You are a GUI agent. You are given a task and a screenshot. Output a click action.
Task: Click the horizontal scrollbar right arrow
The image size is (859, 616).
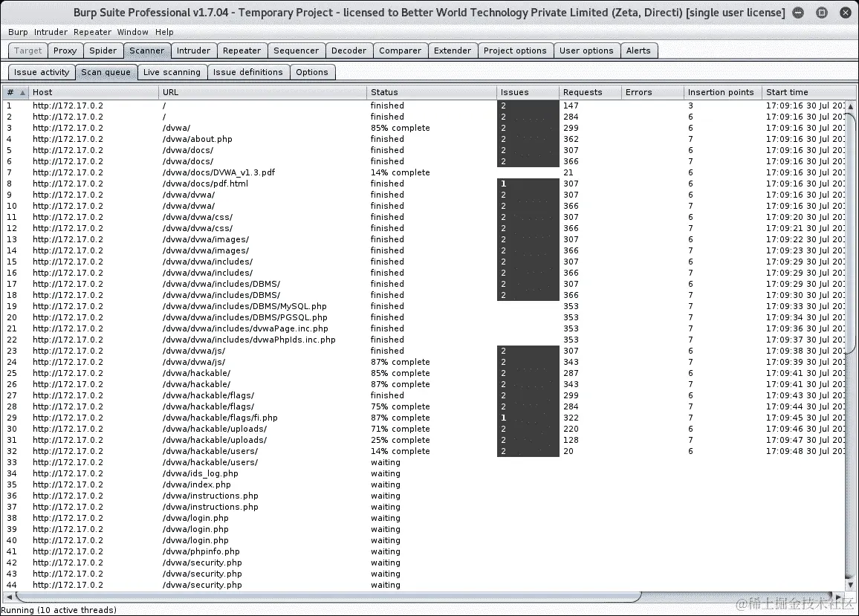click(839, 596)
